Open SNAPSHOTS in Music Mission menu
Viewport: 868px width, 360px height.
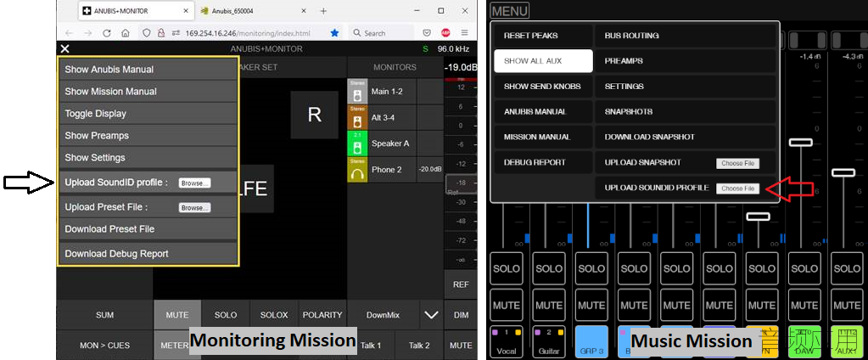point(686,111)
